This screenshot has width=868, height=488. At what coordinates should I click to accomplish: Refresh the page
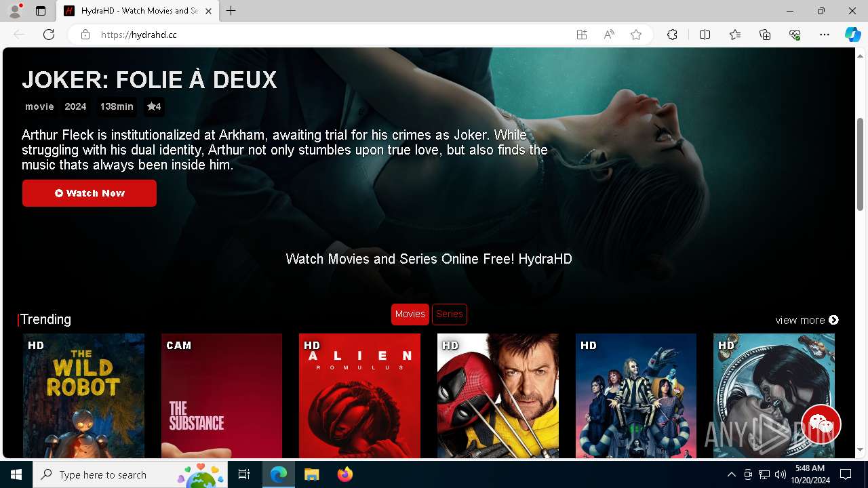49,35
